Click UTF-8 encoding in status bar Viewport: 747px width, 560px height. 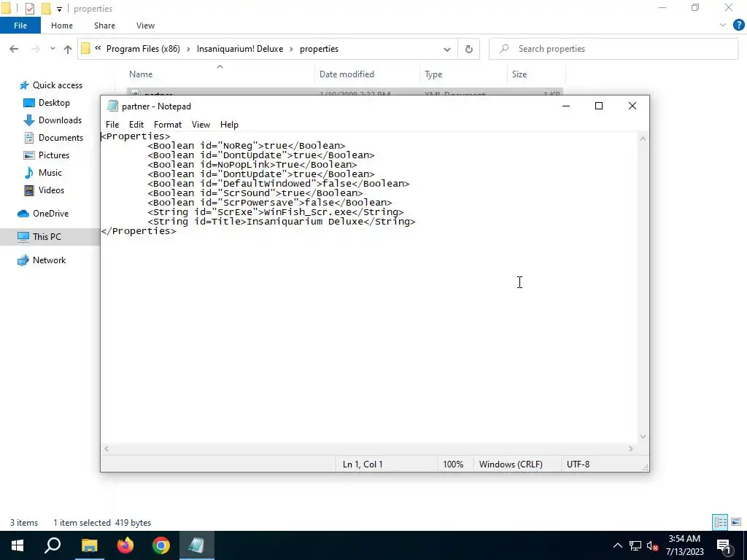(x=578, y=464)
